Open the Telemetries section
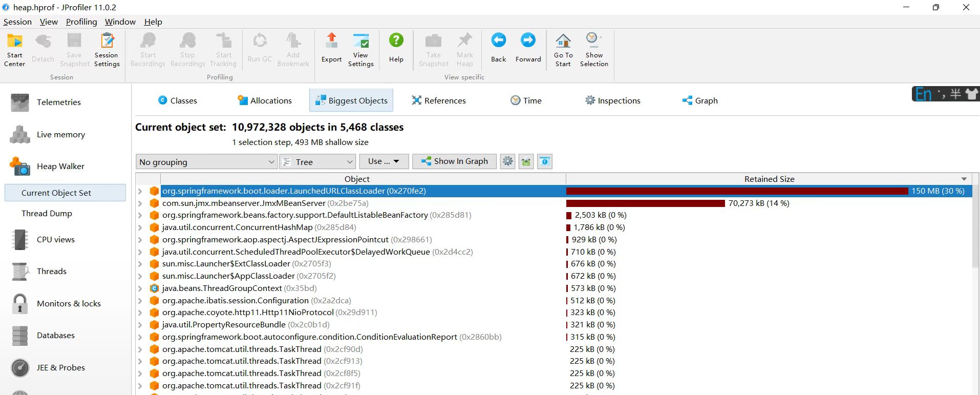 click(59, 102)
